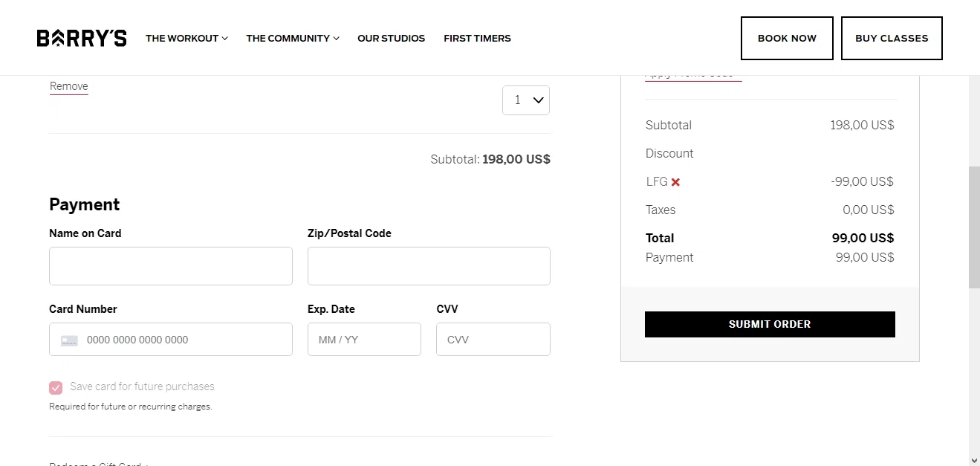Expand The Community menu

coord(293,39)
